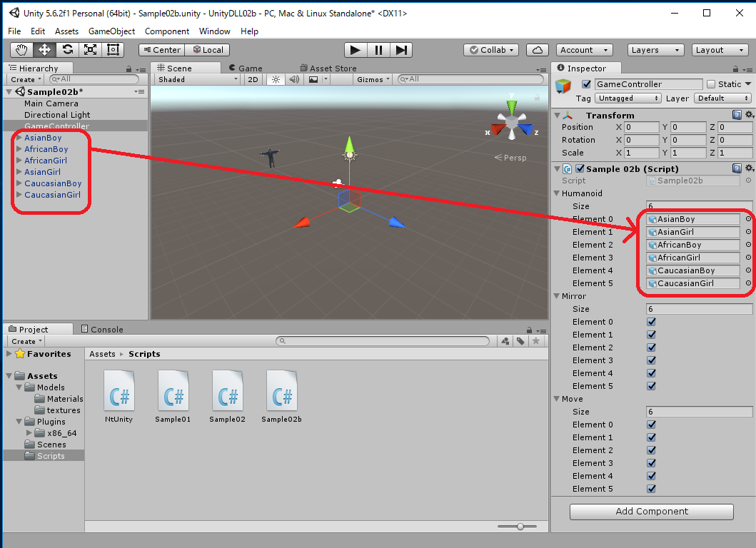Select the Rotate tool

67,50
